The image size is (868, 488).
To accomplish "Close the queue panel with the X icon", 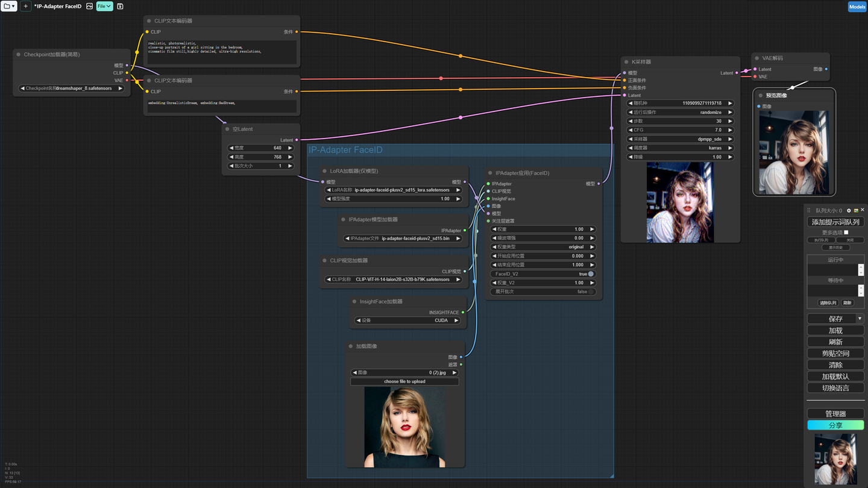I will pyautogui.click(x=863, y=210).
